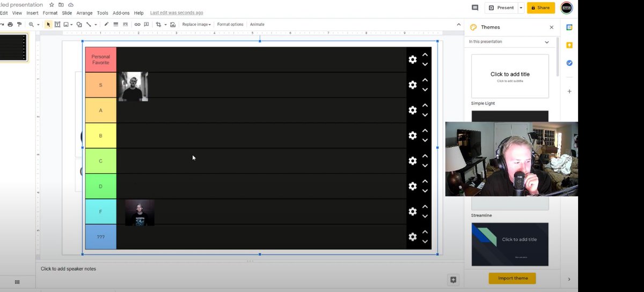Click the Zoom magnifier icon
This screenshot has height=292, width=644.
click(x=32, y=24)
